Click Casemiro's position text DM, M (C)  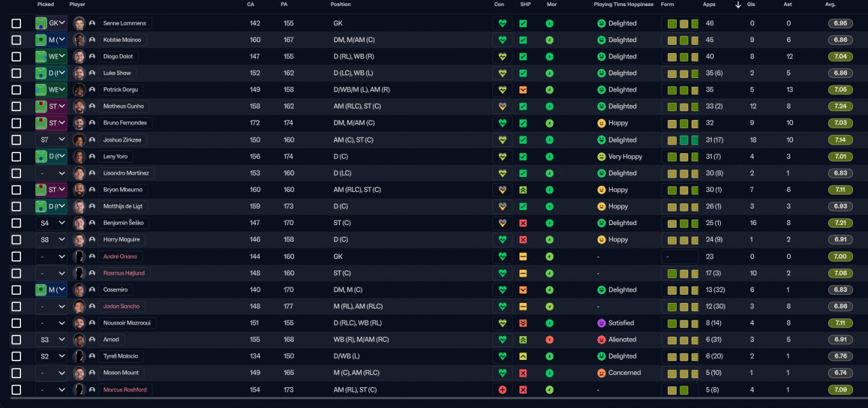click(349, 290)
